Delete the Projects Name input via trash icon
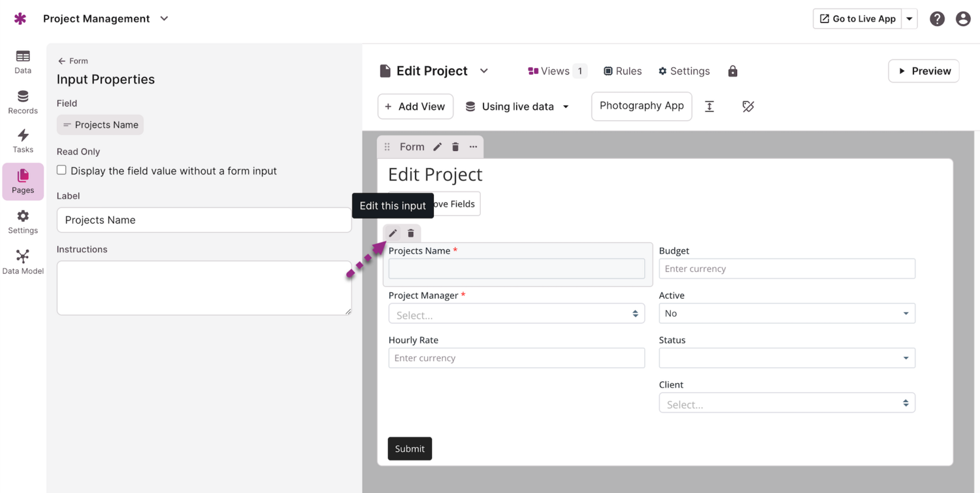Viewport: 980px width, 493px height. (x=411, y=233)
